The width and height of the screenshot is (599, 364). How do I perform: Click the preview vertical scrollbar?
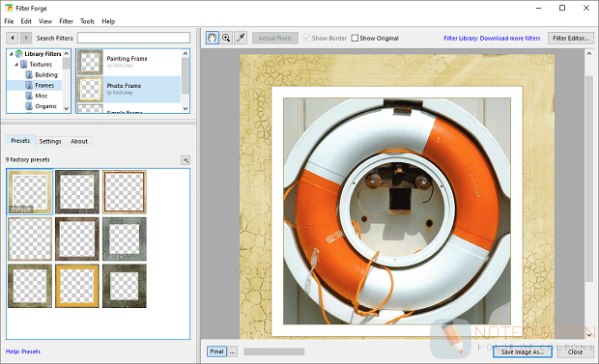589,180
